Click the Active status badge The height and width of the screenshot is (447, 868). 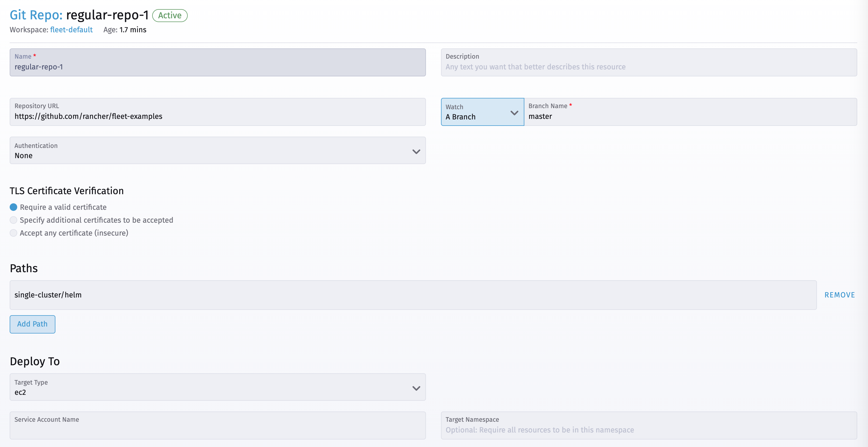(x=170, y=15)
